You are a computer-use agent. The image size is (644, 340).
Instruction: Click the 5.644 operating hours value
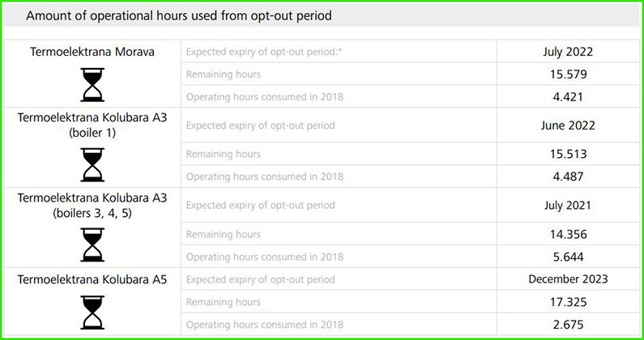568,257
